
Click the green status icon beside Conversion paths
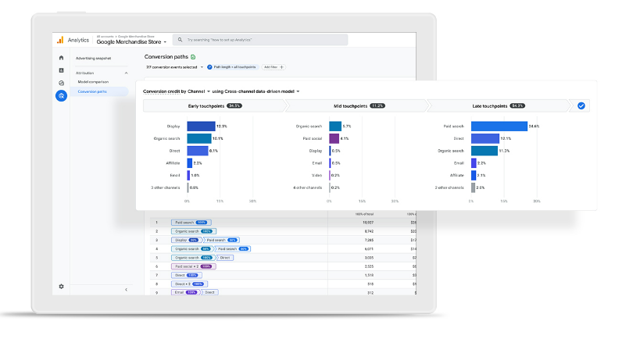coord(193,57)
